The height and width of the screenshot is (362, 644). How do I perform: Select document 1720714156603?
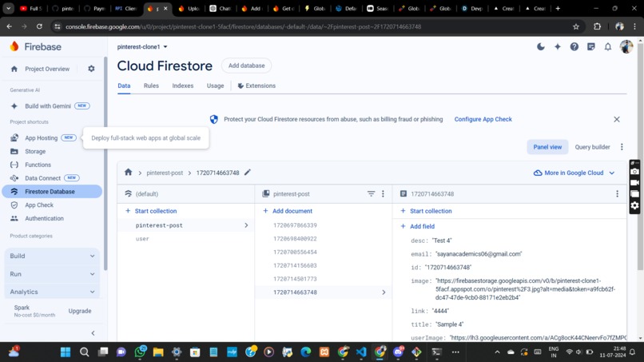click(x=295, y=265)
